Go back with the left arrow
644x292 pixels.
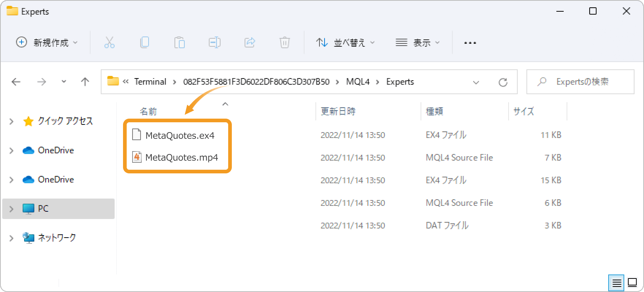pyautogui.click(x=16, y=82)
